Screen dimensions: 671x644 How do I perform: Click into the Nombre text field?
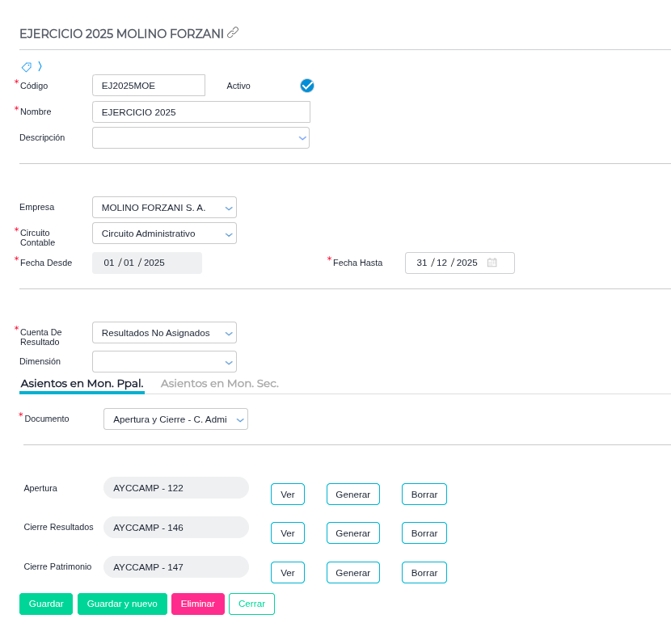[200, 112]
